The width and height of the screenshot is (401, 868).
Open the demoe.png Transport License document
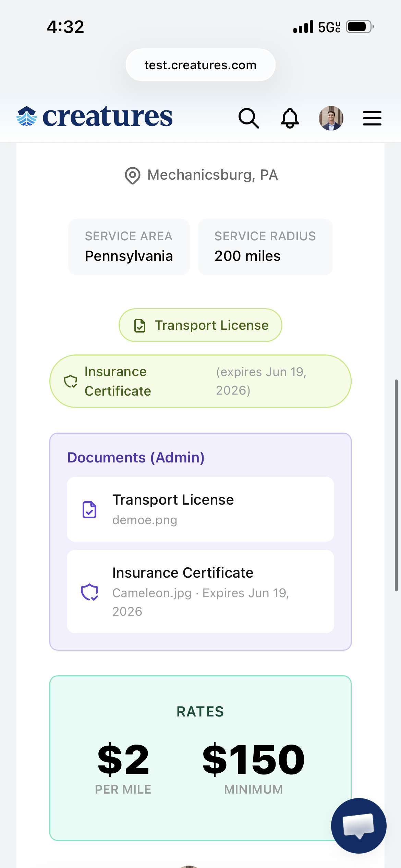pyautogui.click(x=200, y=509)
